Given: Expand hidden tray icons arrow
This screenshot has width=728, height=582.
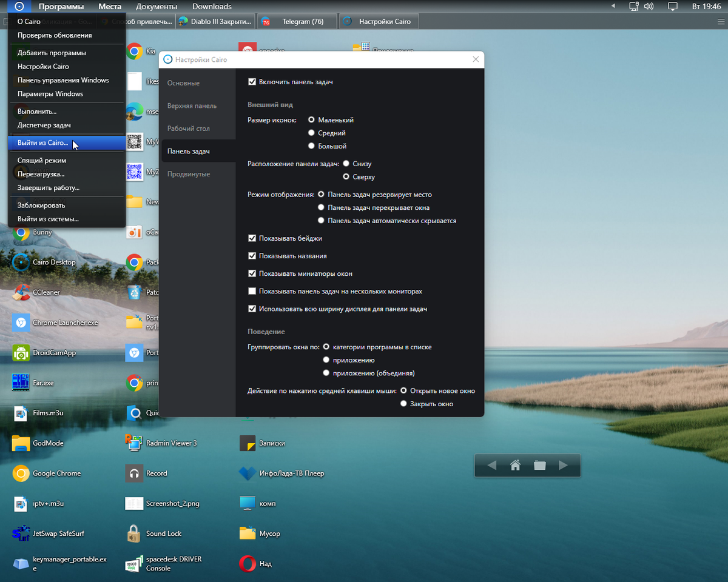Looking at the screenshot, I should [613, 6].
